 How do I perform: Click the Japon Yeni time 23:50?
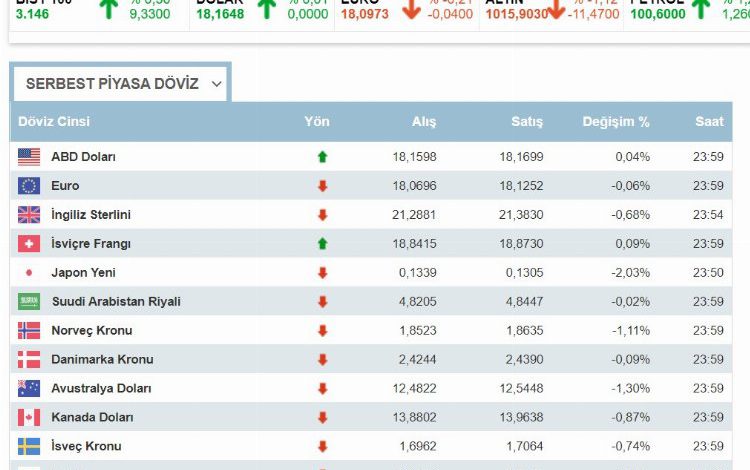click(x=708, y=273)
